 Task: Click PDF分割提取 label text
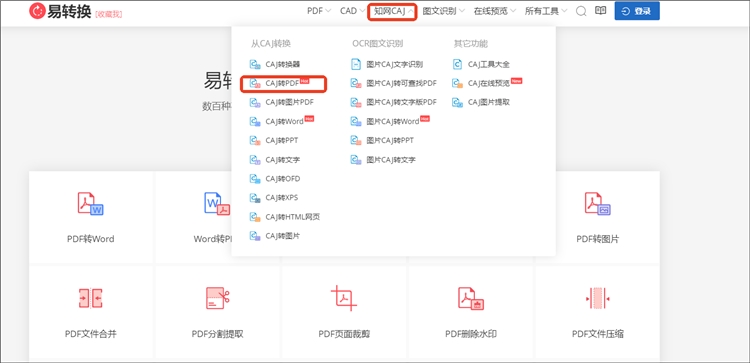218,334
